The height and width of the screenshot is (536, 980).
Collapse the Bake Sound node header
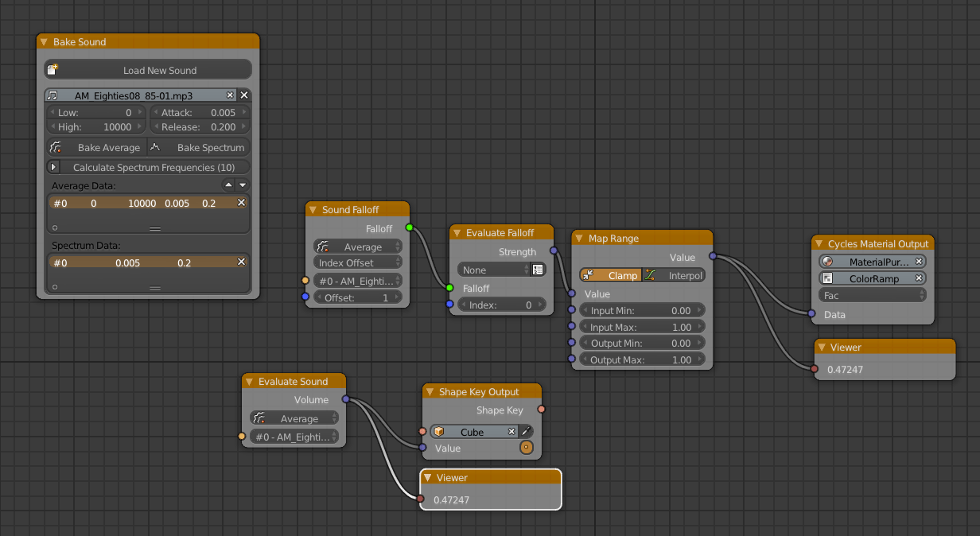click(x=44, y=41)
